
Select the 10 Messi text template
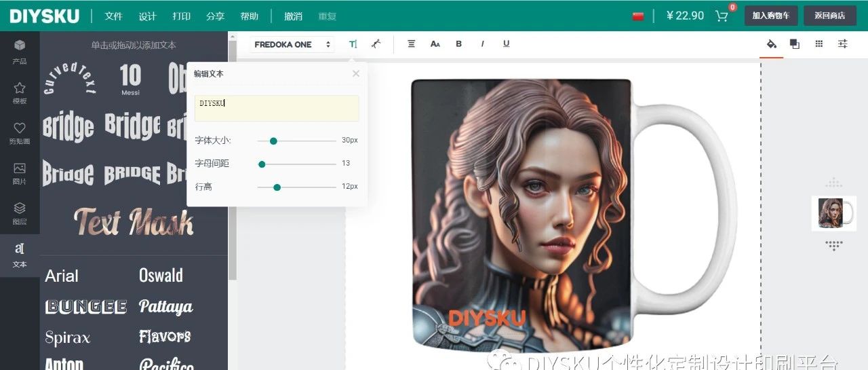pyautogui.click(x=130, y=79)
